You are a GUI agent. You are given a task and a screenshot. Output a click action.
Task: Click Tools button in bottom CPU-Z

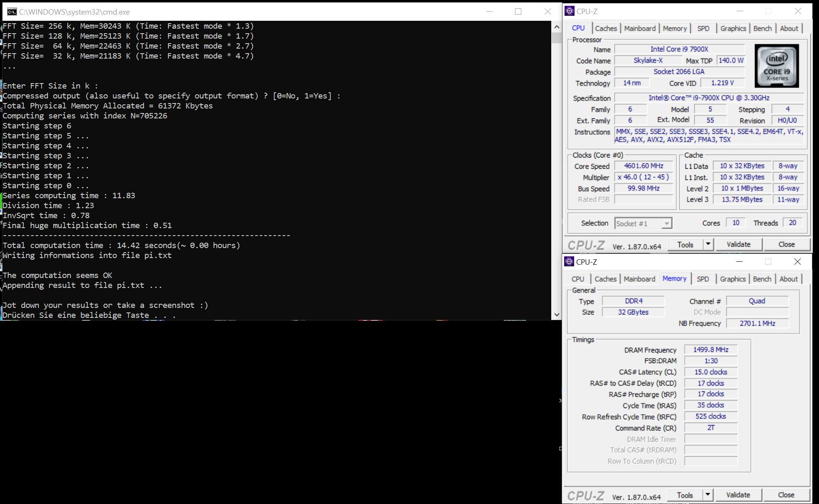pos(685,495)
